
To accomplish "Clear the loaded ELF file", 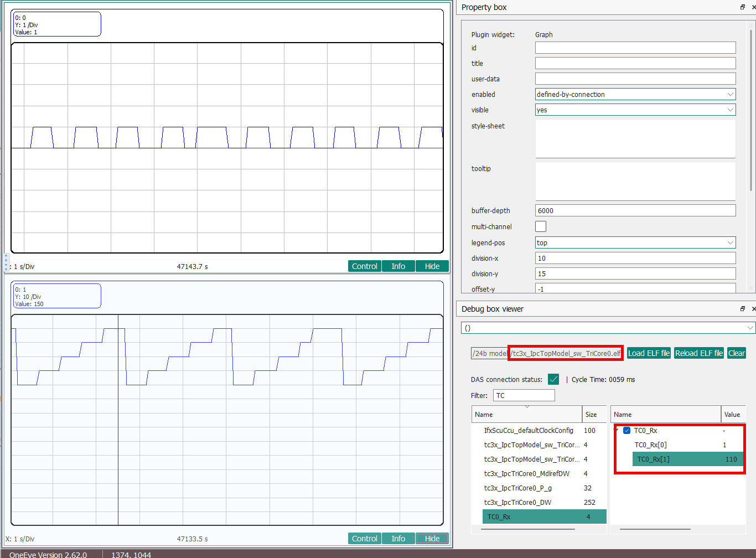I will pos(736,353).
